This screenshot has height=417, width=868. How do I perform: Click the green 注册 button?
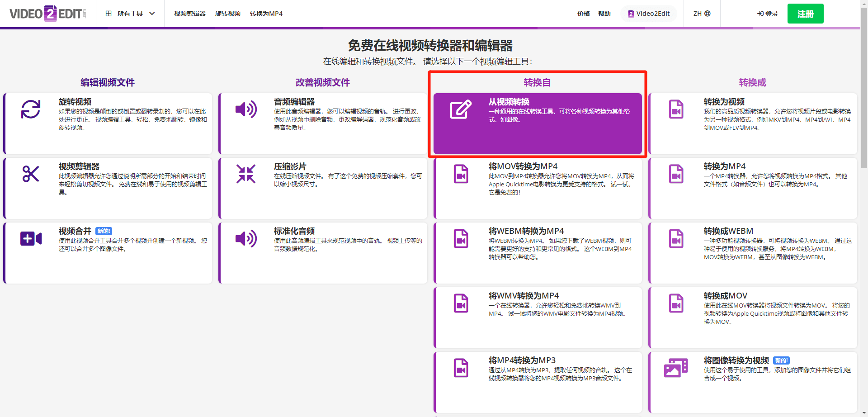coord(805,14)
